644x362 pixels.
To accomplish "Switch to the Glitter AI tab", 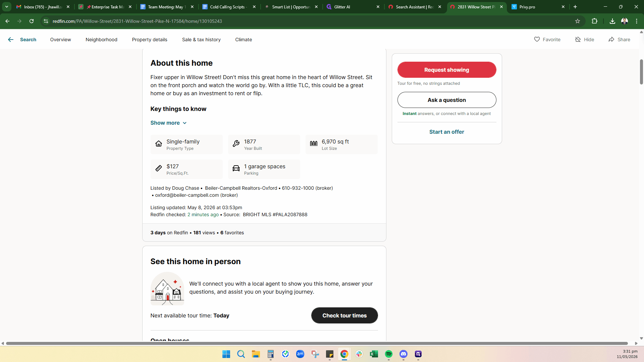I will pos(353,7).
